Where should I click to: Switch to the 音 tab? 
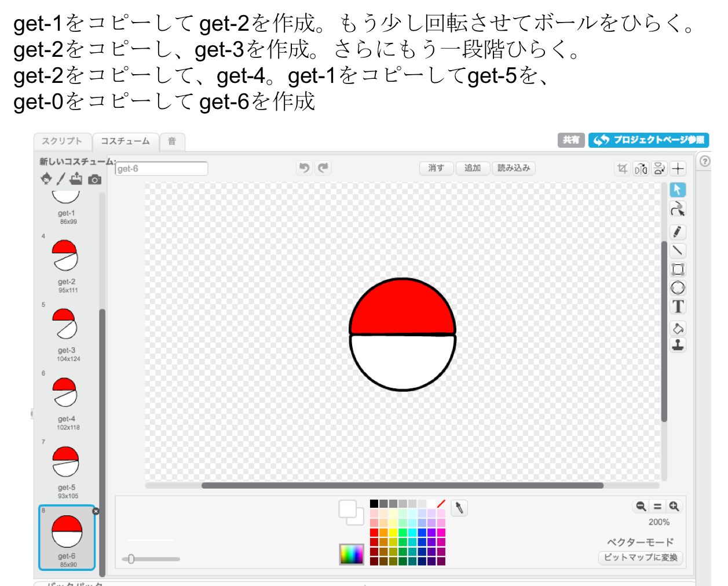pos(172,141)
